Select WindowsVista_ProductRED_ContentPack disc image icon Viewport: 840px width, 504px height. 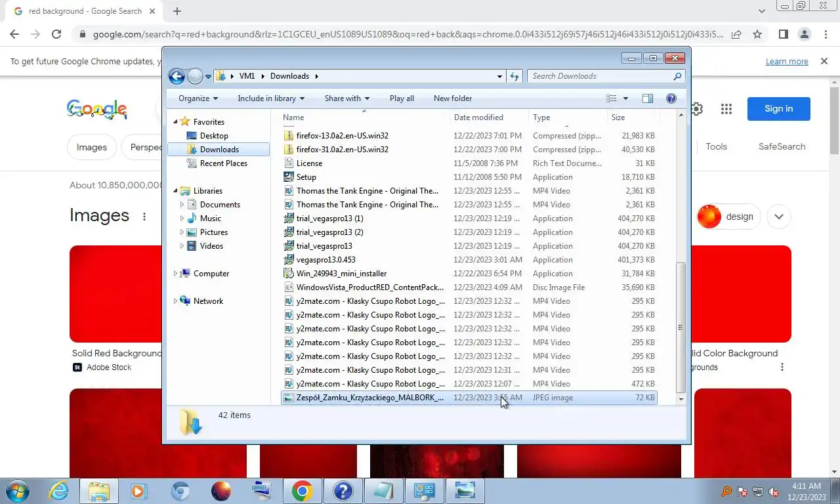(288, 287)
